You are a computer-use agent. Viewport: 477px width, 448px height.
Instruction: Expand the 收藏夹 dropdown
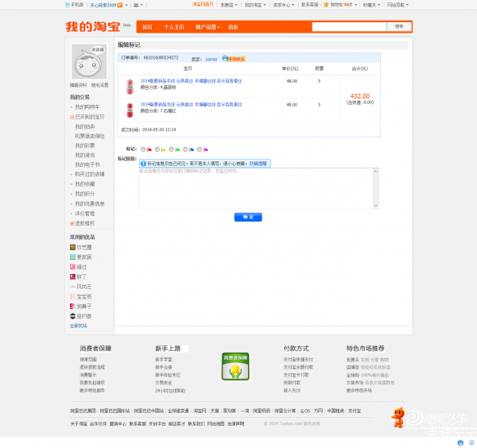(378, 5)
